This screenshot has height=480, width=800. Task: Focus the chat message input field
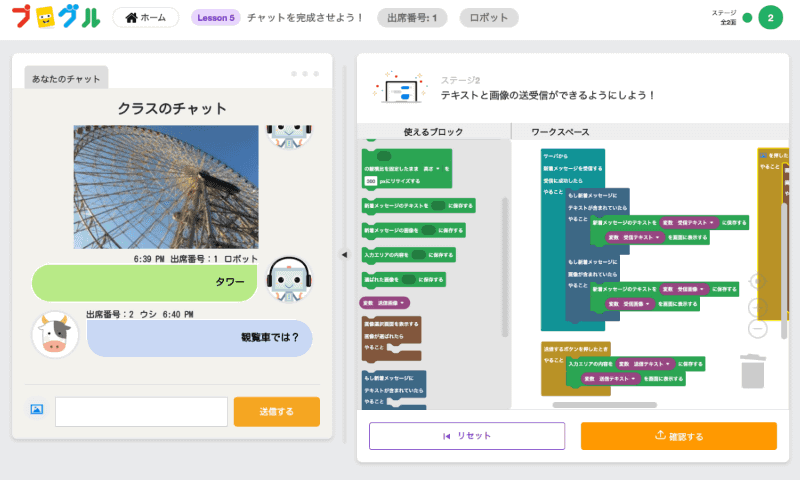click(x=141, y=412)
